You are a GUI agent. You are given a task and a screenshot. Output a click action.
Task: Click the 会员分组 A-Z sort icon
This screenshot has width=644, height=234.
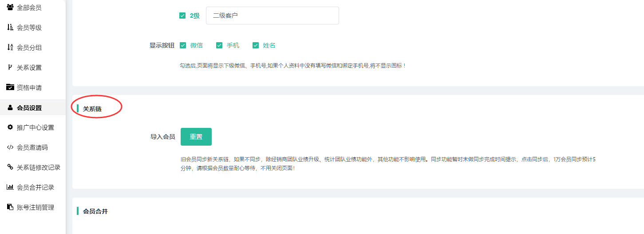(x=10, y=47)
